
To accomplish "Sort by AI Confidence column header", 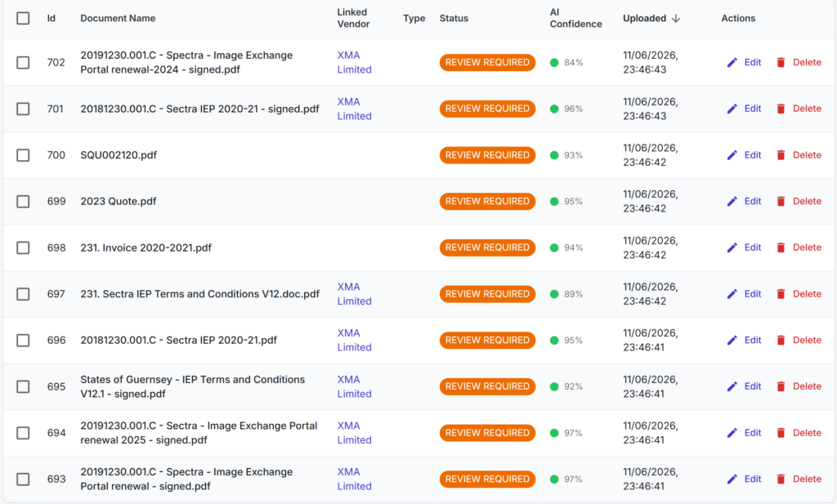I will (575, 18).
